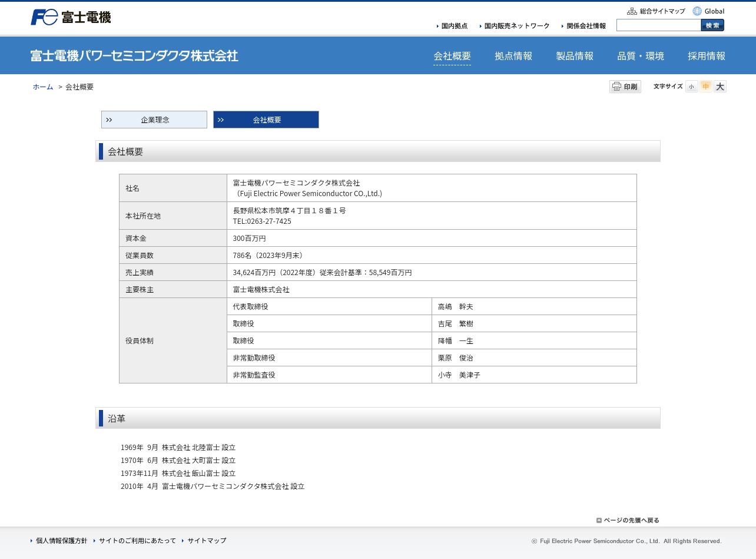This screenshot has width=756, height=559.
Task: Click the 1970年 6月 株式会社 大町富士 設立 entry
Action: [178, 461]
